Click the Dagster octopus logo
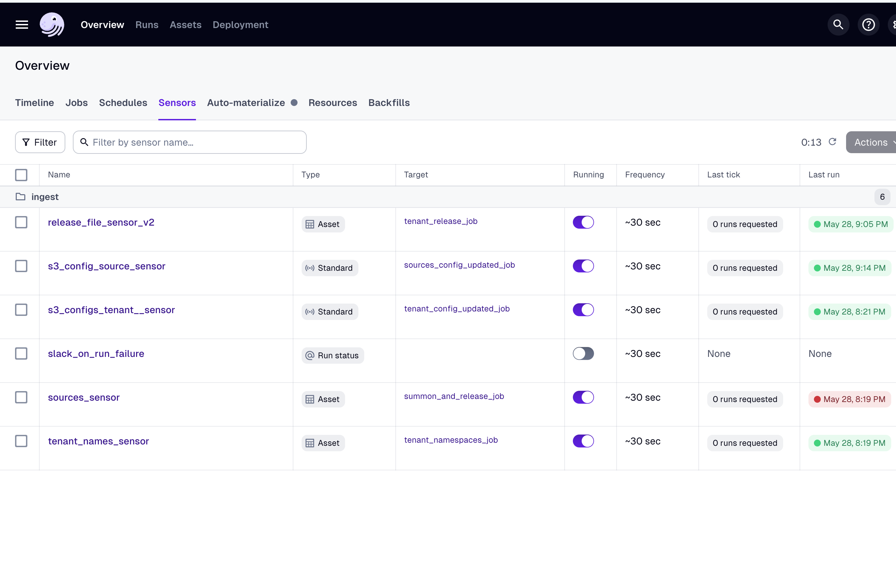The image size is (896, 588). tap(52, 25)
